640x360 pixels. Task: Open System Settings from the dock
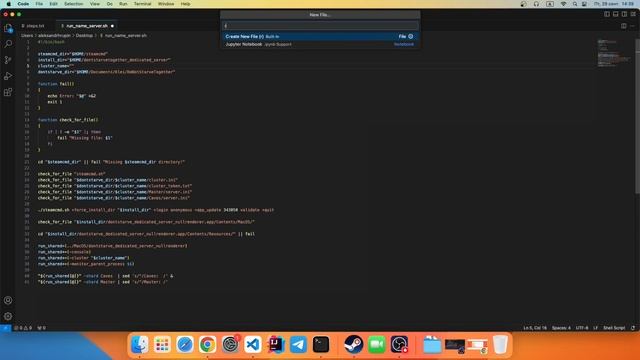coord(230,344)
